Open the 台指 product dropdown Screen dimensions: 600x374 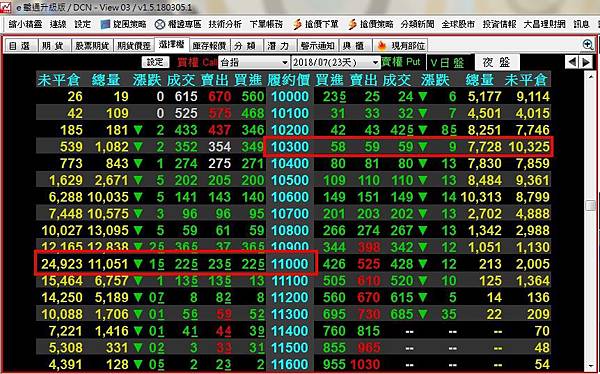[253, 62]
